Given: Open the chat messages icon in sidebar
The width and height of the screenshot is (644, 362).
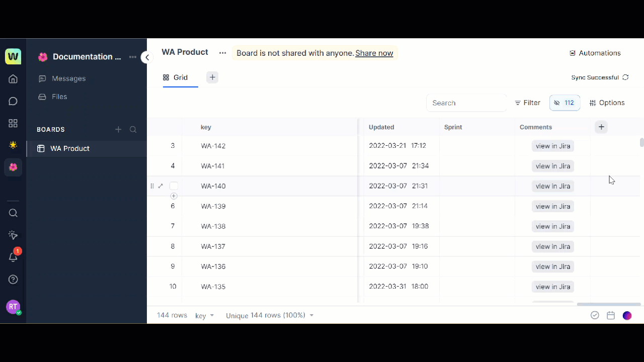Looking at the screenshot, I should (x=13, y=101).
